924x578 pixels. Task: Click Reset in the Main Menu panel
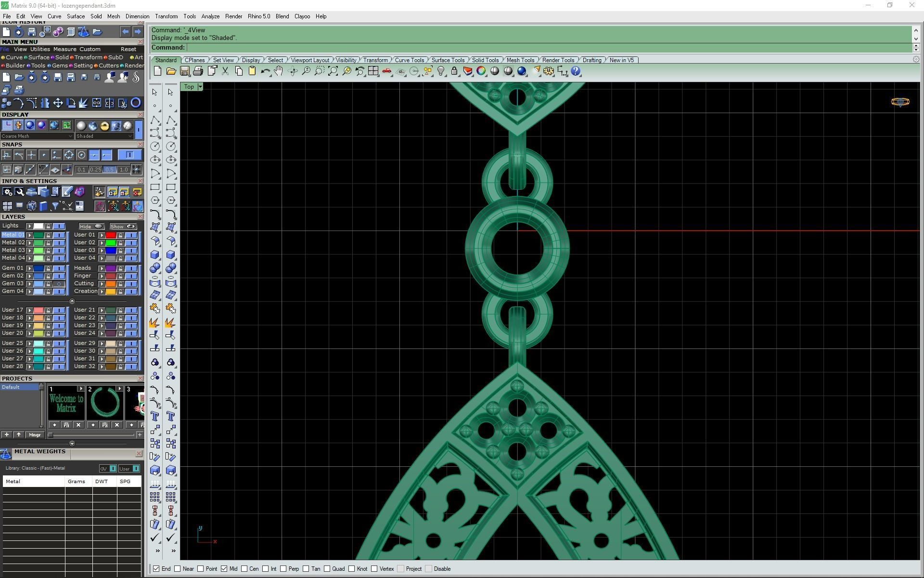click(128, 49)
